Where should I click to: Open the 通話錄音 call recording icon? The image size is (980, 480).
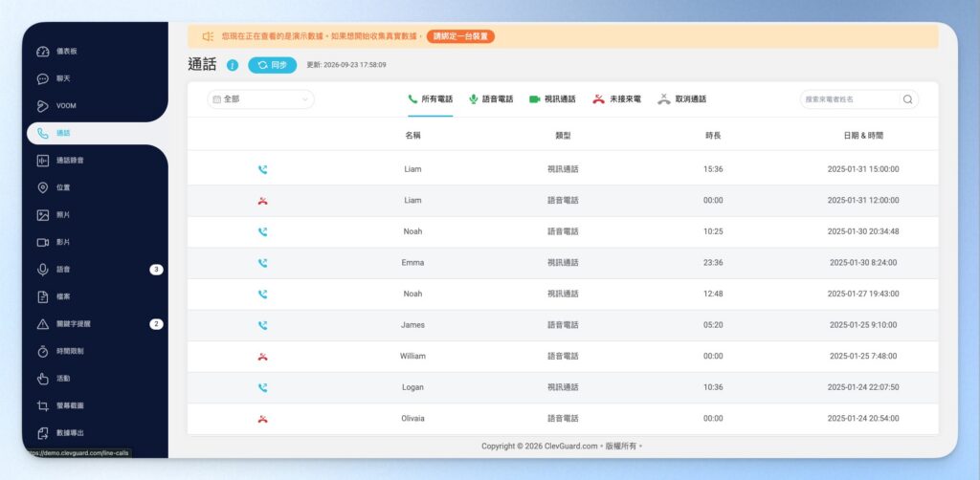(x=42, y=161)
